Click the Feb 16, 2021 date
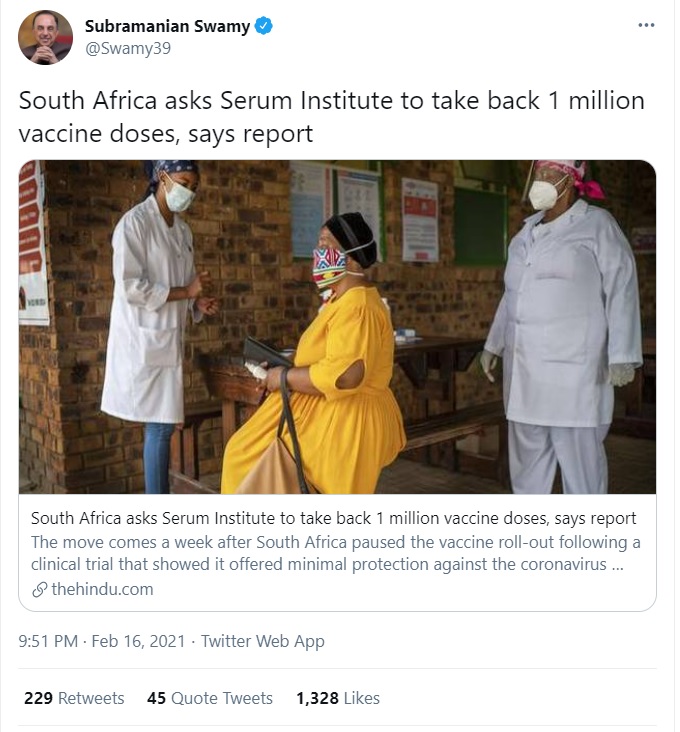The height and width of the screenshot is (732, 680). (x=138, y=641)
